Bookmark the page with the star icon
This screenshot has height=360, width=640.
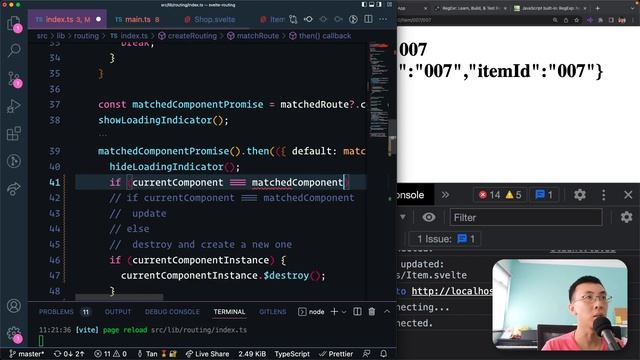point(576,20)
